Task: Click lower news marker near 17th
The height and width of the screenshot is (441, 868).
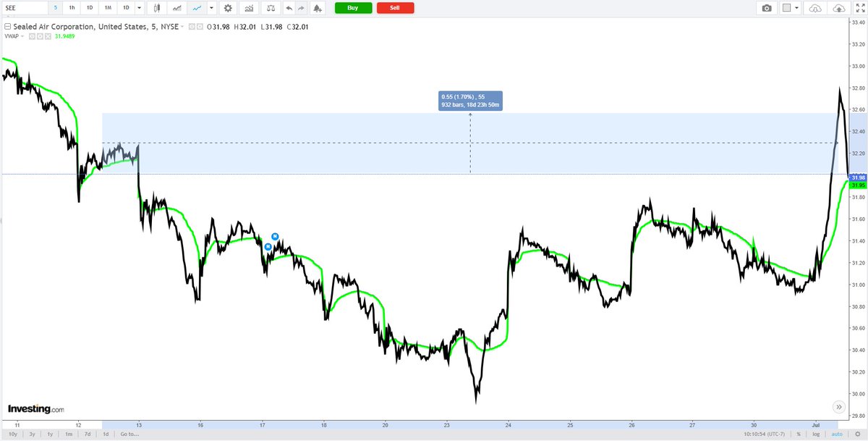Action: [268, 246]
